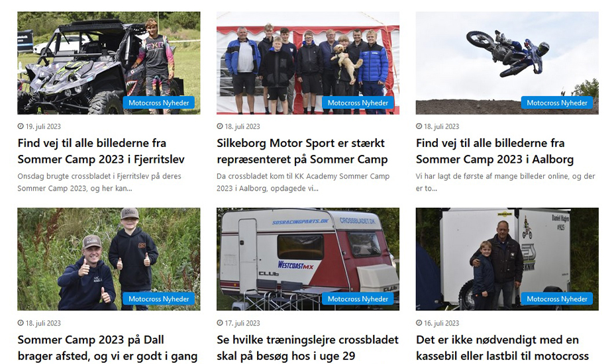Click Motocross Nyheder tag on jumping bike image

tap(557, 103)
